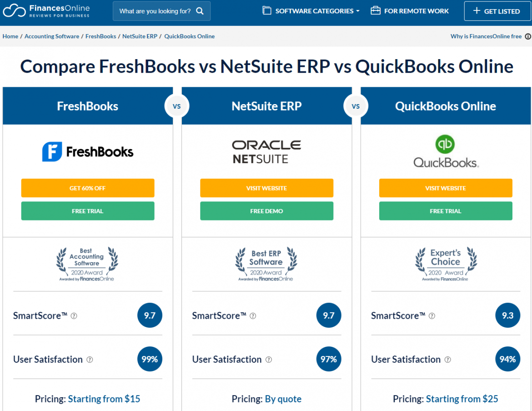Click the Expert's Choice 2020 award badge

[x=445, y=263]
